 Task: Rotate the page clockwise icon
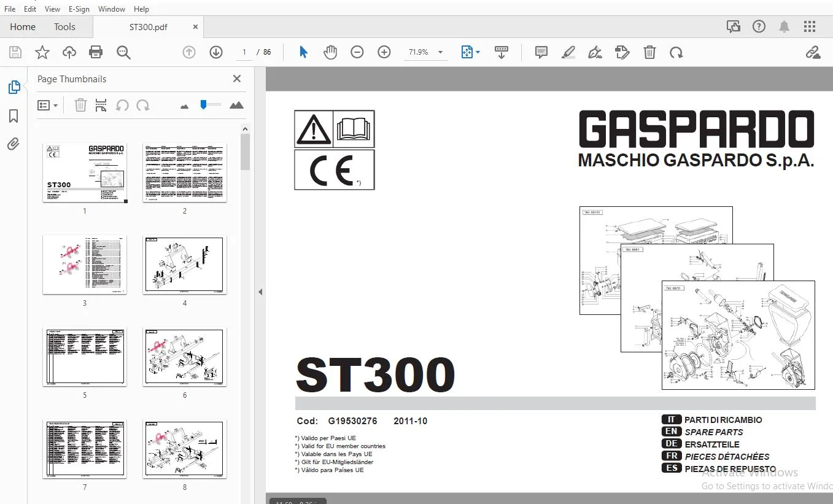[676, 53]
